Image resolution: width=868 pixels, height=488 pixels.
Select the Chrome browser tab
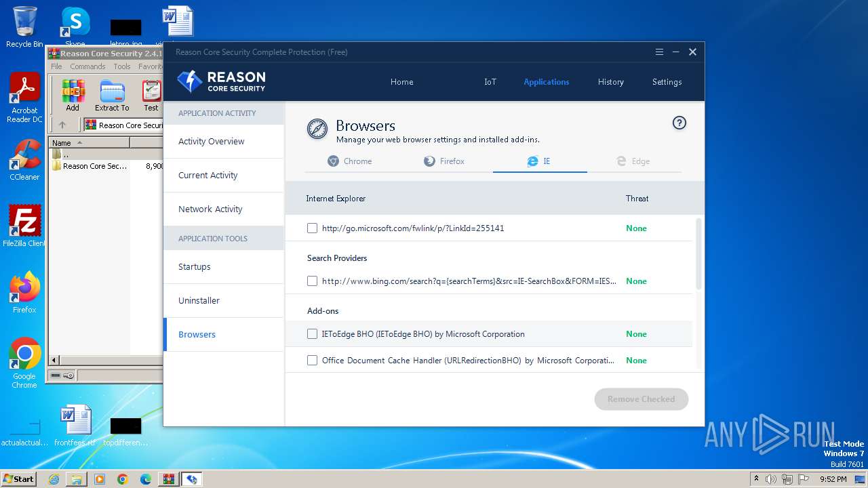[x=350, y=161]
